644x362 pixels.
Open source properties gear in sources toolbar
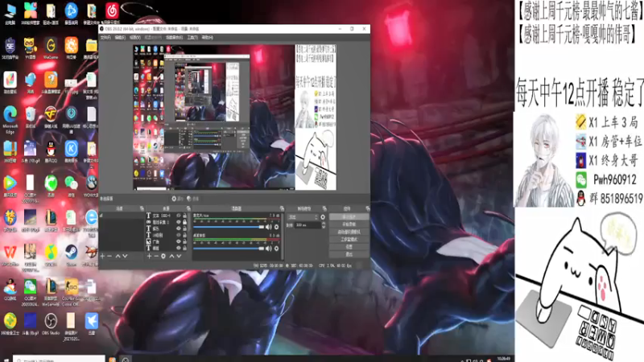(x=163, y=256)
